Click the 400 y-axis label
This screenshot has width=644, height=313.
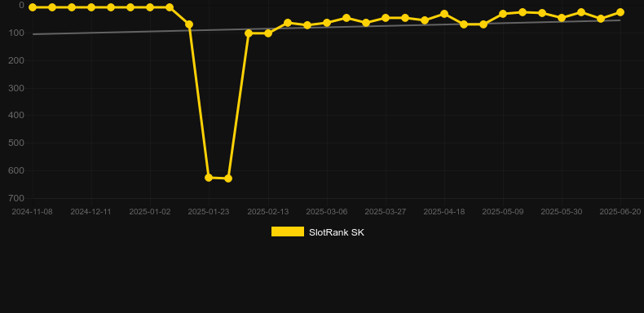(16, 116)
